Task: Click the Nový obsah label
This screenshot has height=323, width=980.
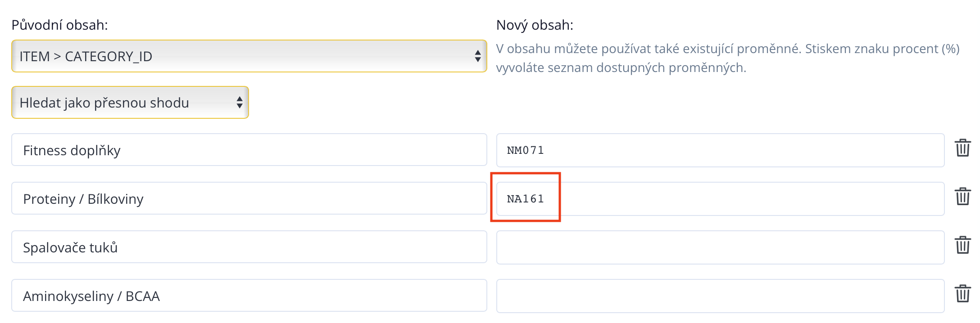Action: 535,25
